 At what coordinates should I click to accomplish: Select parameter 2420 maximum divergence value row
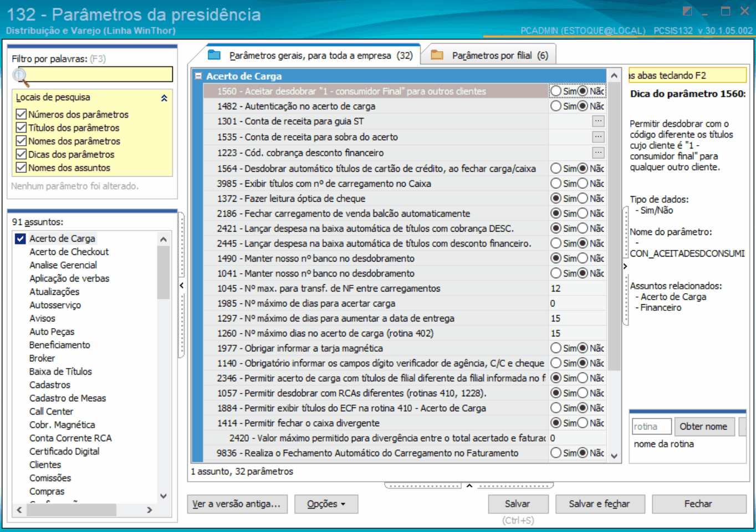[404, 438]
